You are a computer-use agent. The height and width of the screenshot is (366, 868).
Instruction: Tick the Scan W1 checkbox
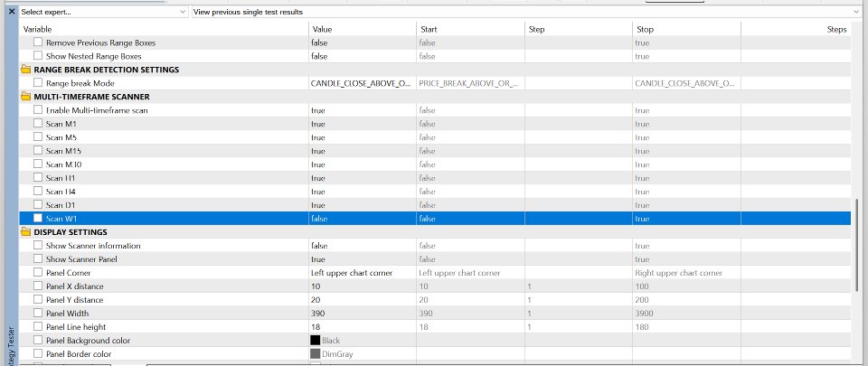[38, 219]
